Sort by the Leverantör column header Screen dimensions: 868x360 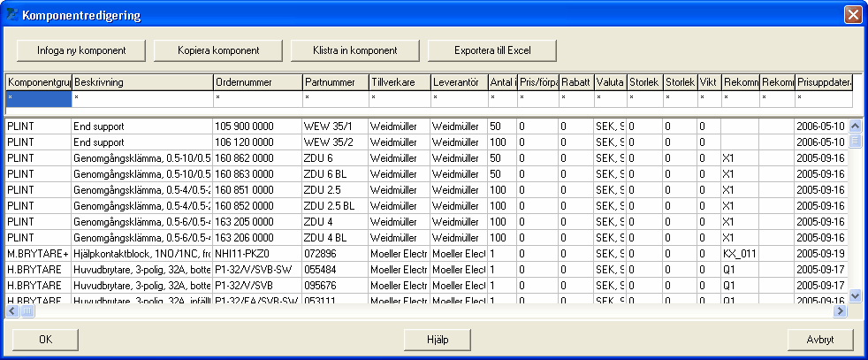pos(459,82)
